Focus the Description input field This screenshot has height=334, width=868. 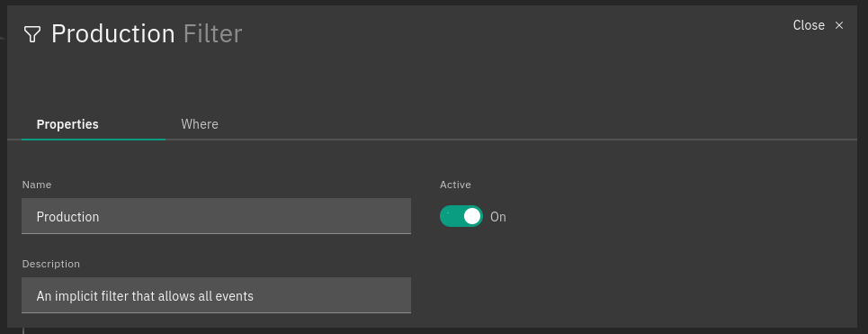click(217, 295)
